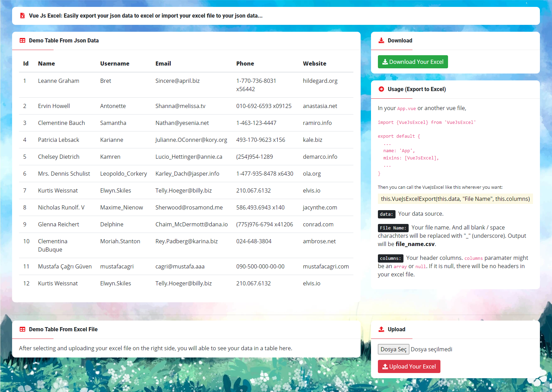Select the name Glenna Reichert
Image resolution: width=552 pixels, height=392 pixels.
(58, 224)
